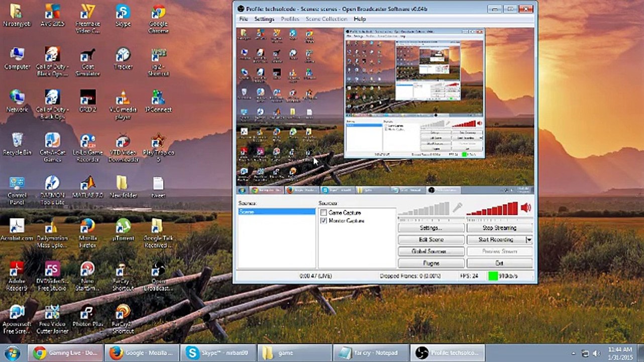This screenshot has height=362, width=644.
Task: Select Cat-A-Cat Games desktop icon
Action: [52, 147]
